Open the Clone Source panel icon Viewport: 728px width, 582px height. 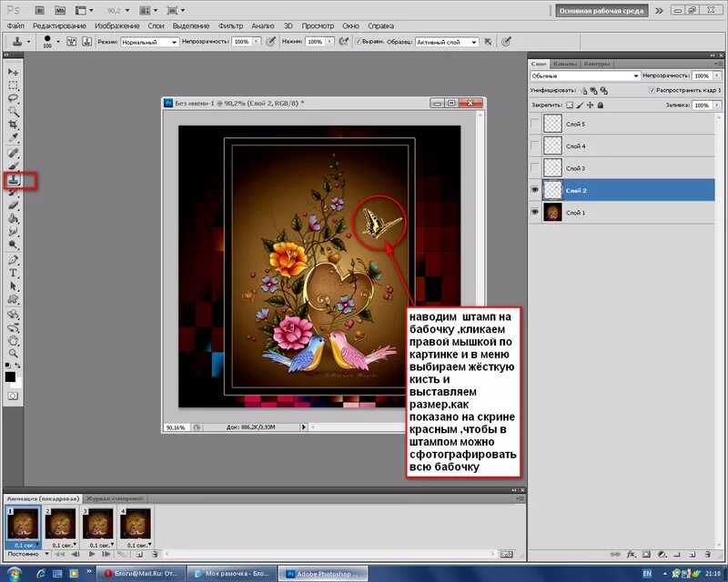click(86, 41)
